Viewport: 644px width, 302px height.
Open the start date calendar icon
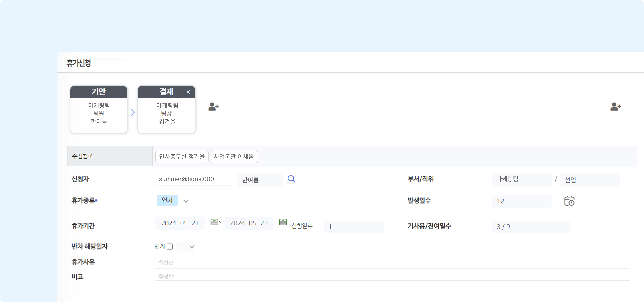click(215, 222)
